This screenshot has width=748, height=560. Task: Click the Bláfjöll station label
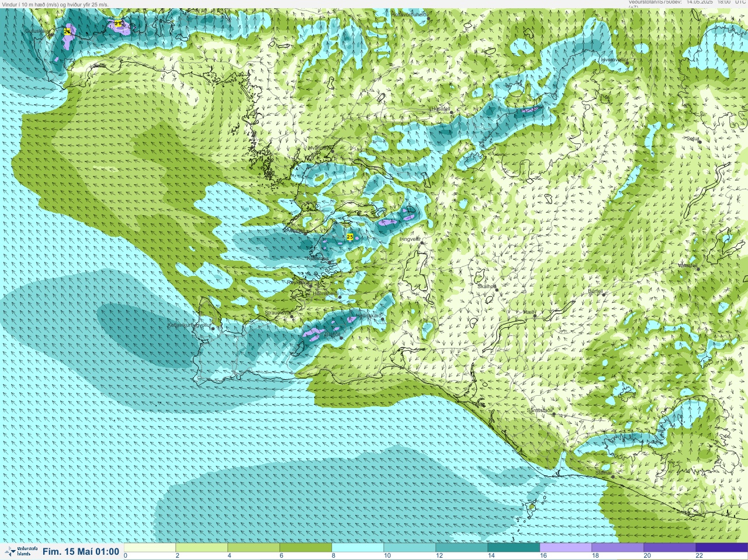[331, 334]
